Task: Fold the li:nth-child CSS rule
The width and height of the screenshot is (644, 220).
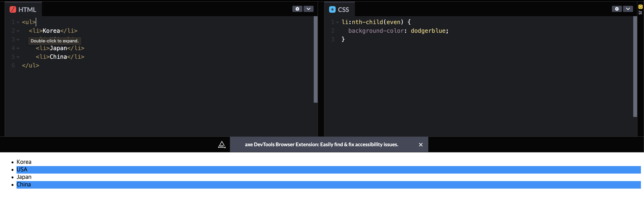Action: tap(338, 22)
